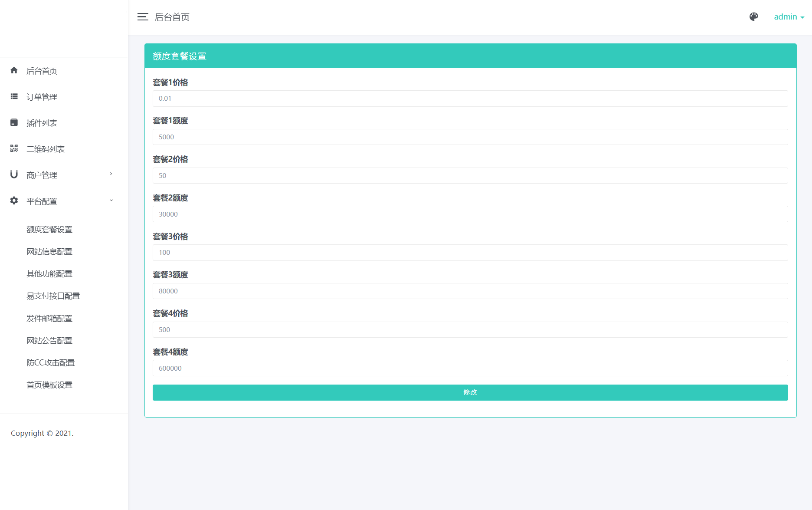The image size is (812, 510).
Task: Click the home icon beside 后台首页
Action: (14, 70)
